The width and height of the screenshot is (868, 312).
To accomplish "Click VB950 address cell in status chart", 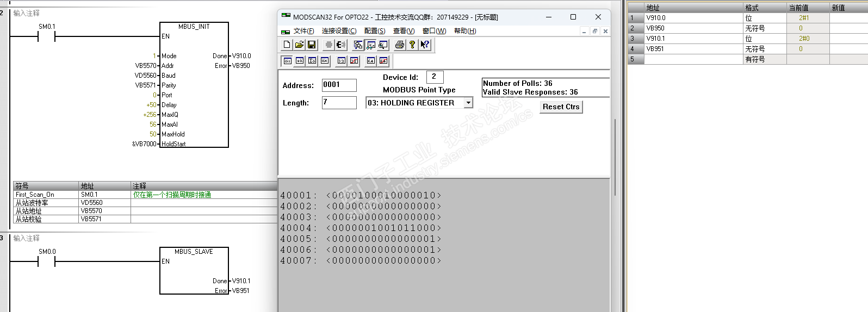I will (693, 28).
